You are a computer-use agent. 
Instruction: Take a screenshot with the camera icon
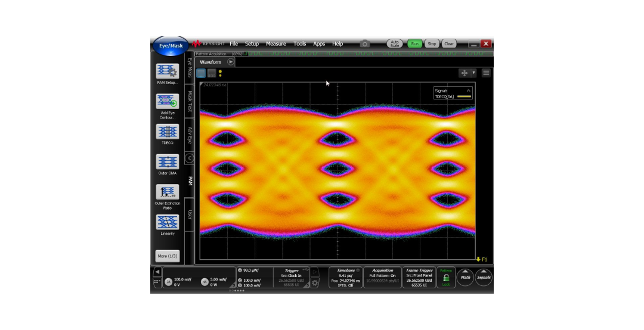[364, 43]
